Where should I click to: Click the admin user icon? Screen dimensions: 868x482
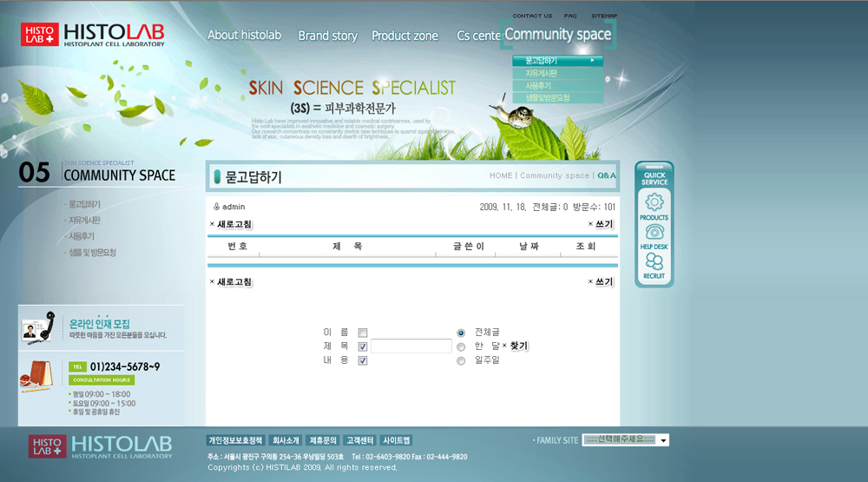pos(216,207)
